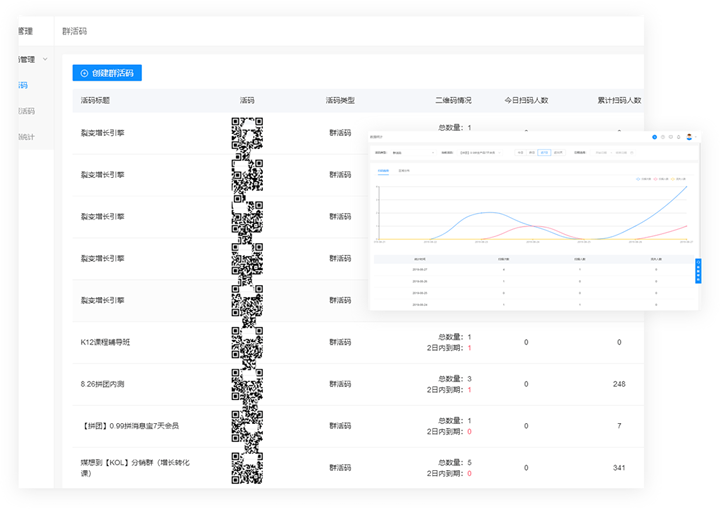Screen dimensions: 720x509
Task: Select the K12课程辅导班 title
Action: [105, 342]
